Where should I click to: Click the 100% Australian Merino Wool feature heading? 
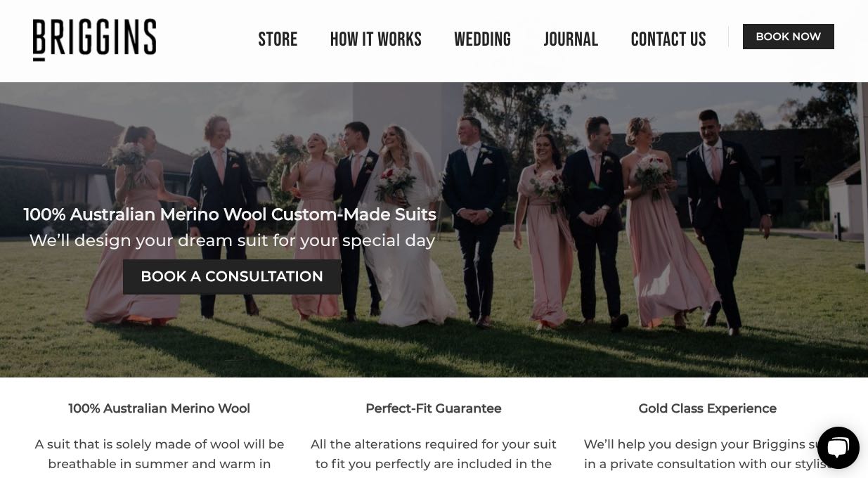coord(160,408)
